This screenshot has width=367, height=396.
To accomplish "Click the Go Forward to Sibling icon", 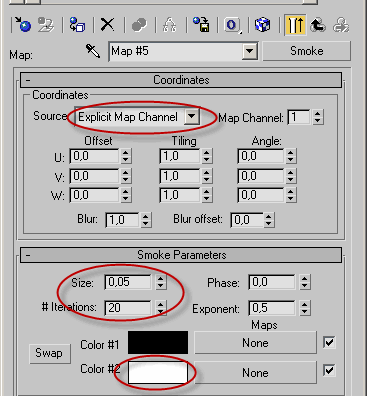I will coord(341,25).
